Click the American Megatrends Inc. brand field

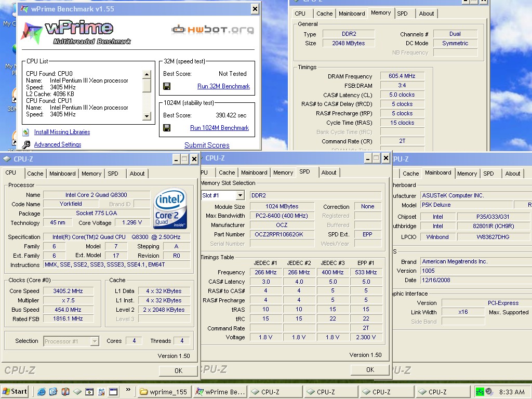point(476,262)
